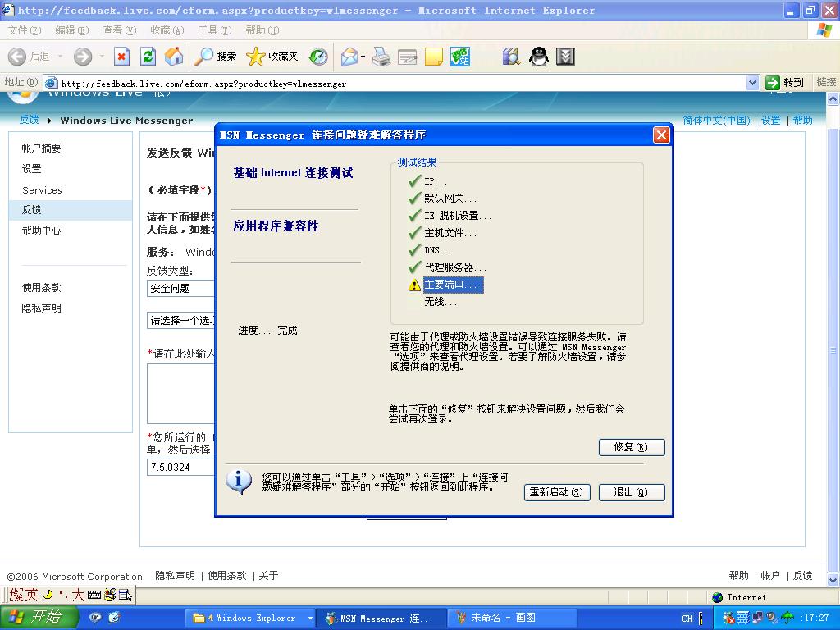Click the address URL field
The height and width of the screenshot is (630, 840).
[x=395, y=83]
